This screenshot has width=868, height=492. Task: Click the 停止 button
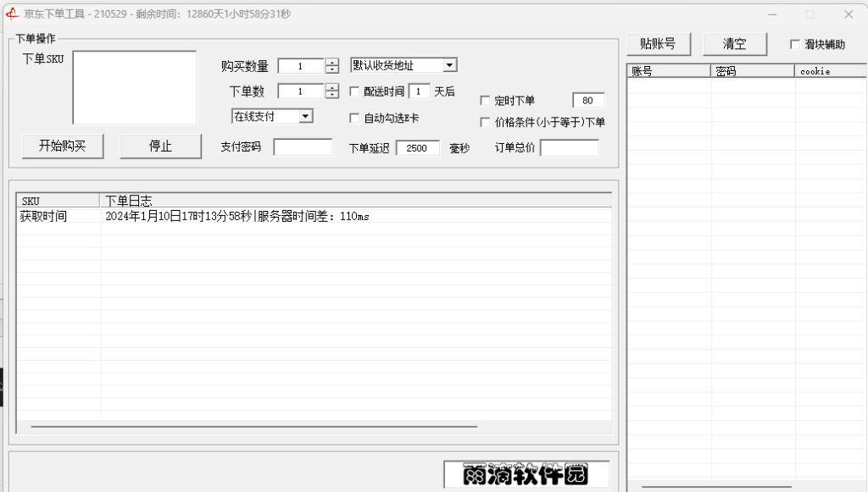pos(160,146)
